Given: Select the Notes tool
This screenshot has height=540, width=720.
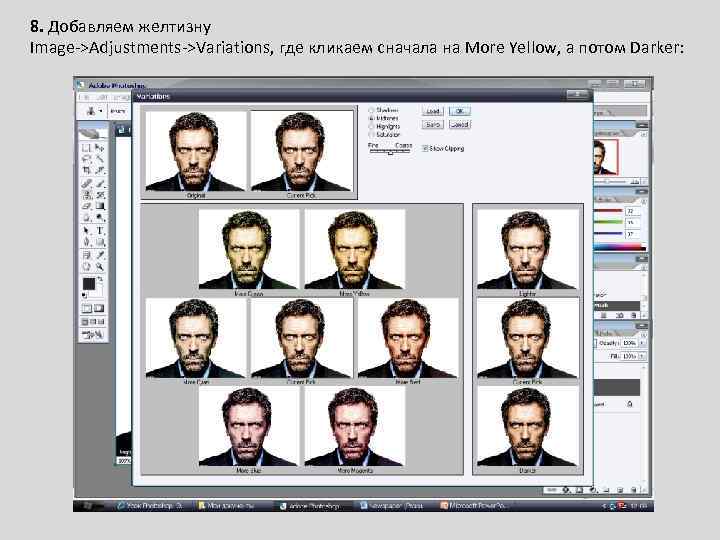Looking at the screenshot, I should [x=86, y=255].
